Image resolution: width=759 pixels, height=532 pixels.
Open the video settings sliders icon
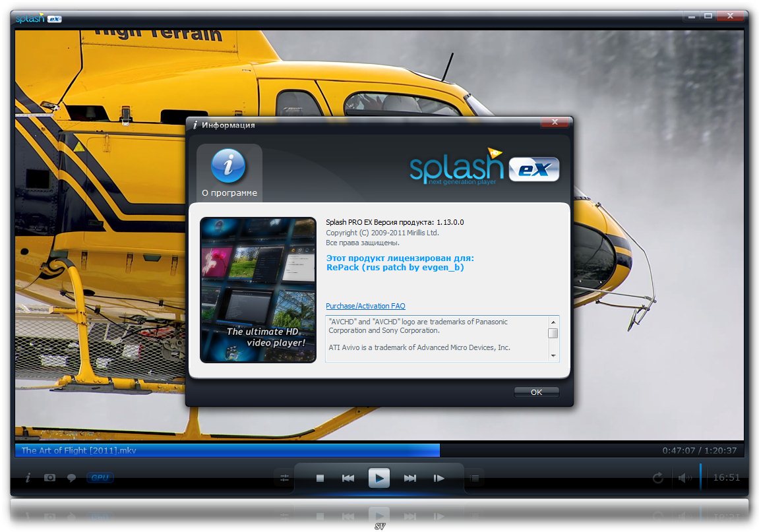click(285, 478)
